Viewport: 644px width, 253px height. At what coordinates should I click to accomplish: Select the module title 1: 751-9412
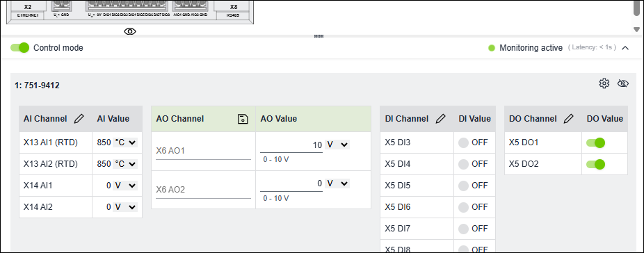[37, 85]
